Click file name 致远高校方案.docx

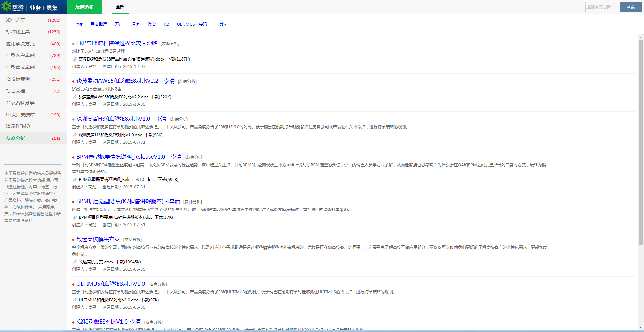click(96, 262)
